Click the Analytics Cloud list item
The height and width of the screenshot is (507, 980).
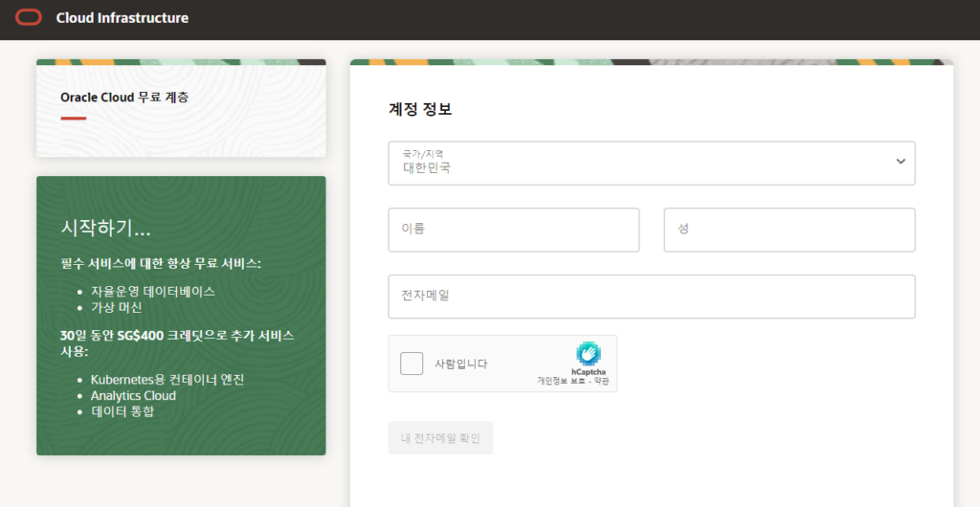coord(133,396)
